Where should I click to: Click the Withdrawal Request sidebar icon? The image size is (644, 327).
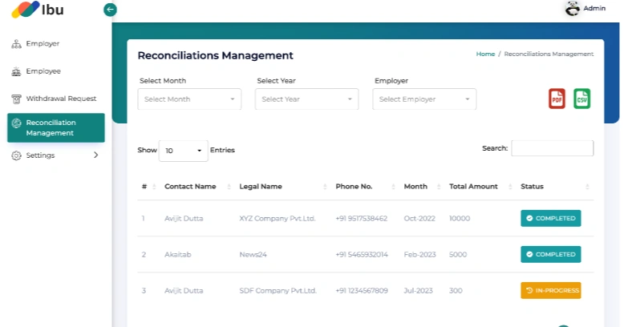click(x=16, y=99)
